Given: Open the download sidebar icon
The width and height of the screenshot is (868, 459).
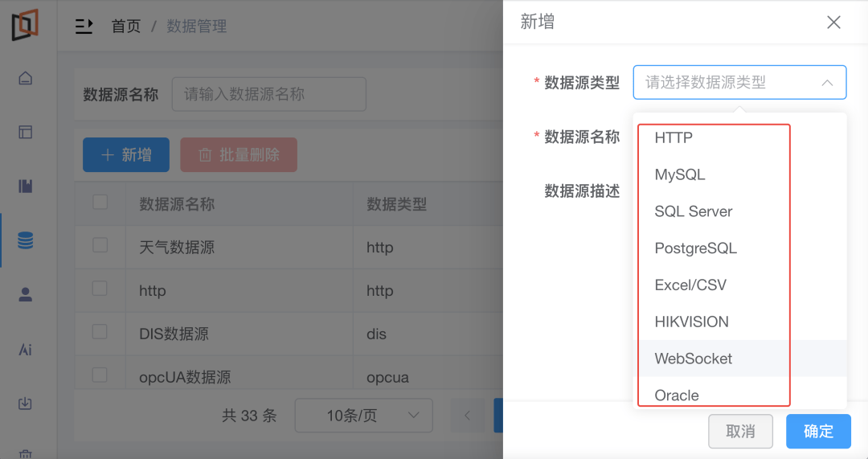Looking at the screenshot, I should (x=26, y=404).
